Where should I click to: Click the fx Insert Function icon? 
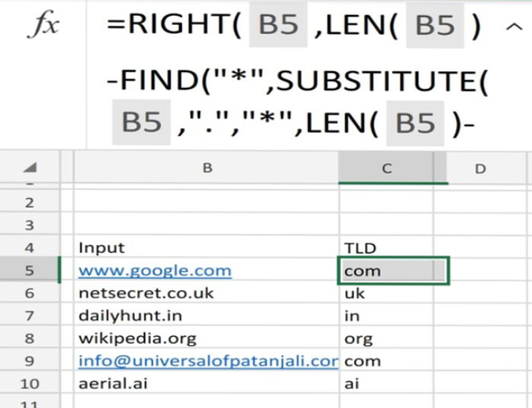tap(43, 26)
